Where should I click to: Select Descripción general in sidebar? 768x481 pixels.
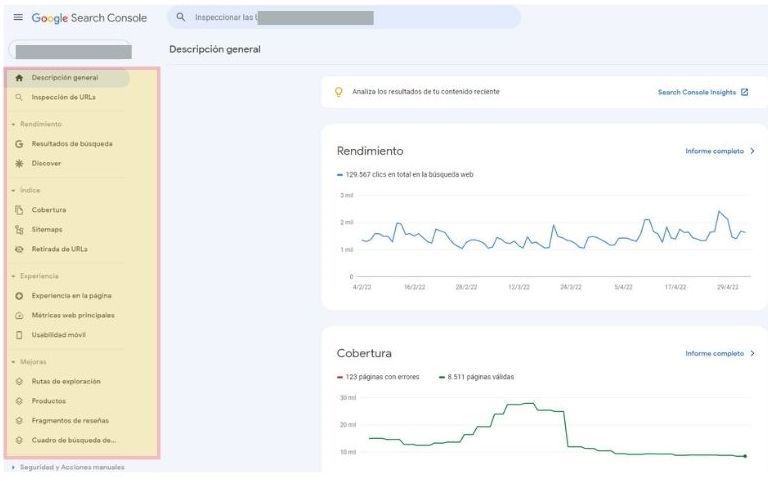click(68, 77)
